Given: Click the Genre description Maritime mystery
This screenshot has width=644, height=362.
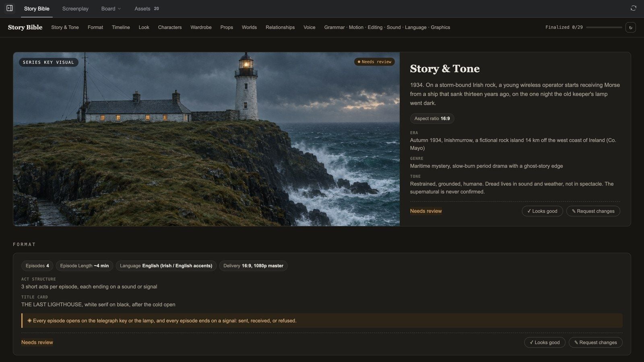Looking at the screenshot, I should 487,166.
